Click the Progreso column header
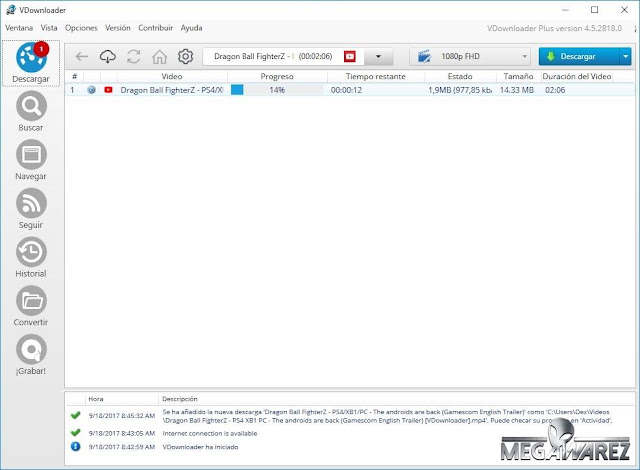This screenshot has height=470, width=640. tap(277, 76)
